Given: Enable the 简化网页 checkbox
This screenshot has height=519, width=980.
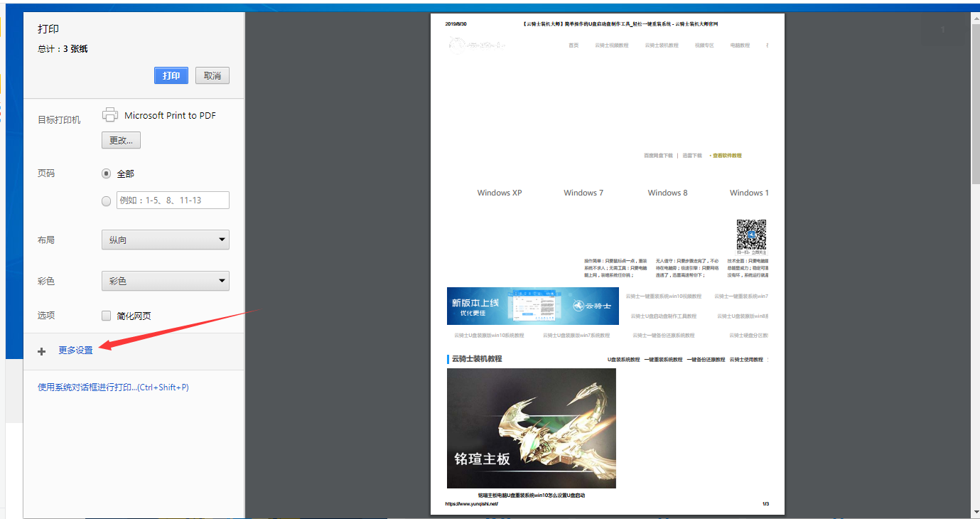Looking at the screenshot, I should click(106, 315).
